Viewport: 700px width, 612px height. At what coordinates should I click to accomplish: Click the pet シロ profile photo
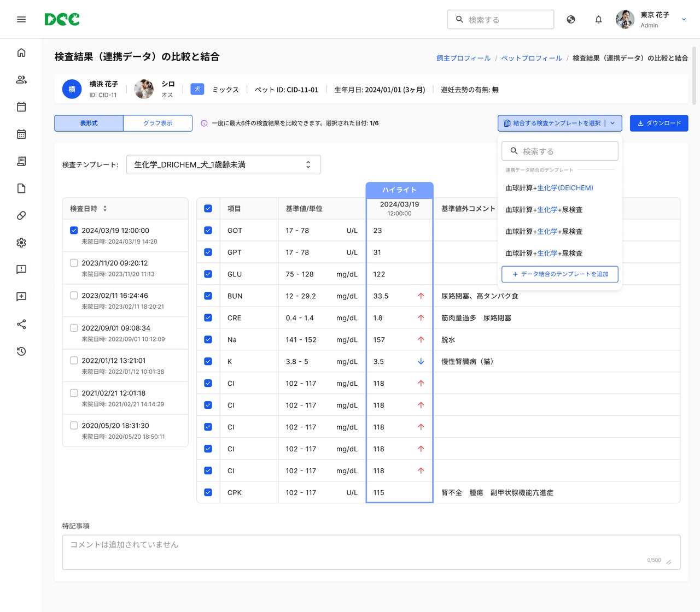click(144, 89)
